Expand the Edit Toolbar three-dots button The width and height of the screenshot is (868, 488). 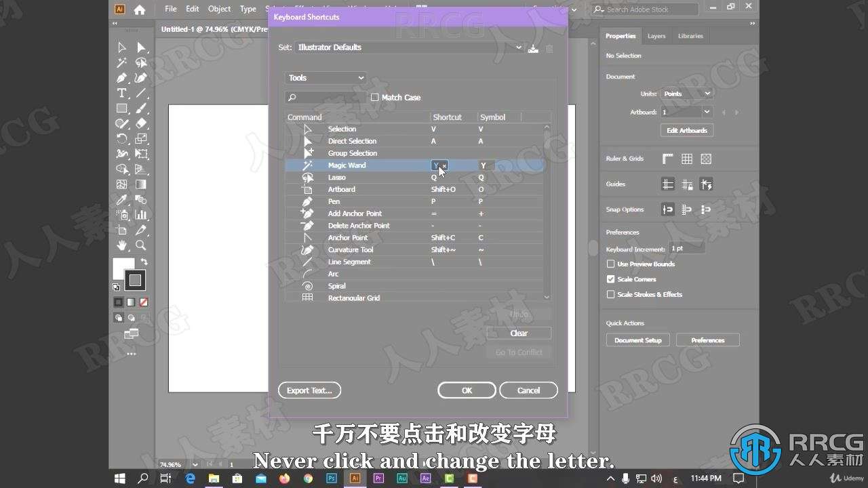(x=131, y=353)
